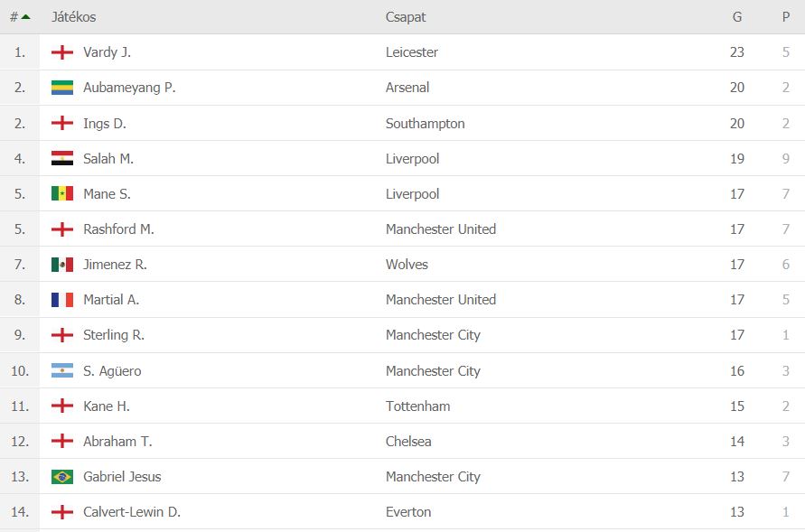Click the Gabon flag beside Aubameyang P.
The image size is (805, 532).
click(x=62, y=88)
